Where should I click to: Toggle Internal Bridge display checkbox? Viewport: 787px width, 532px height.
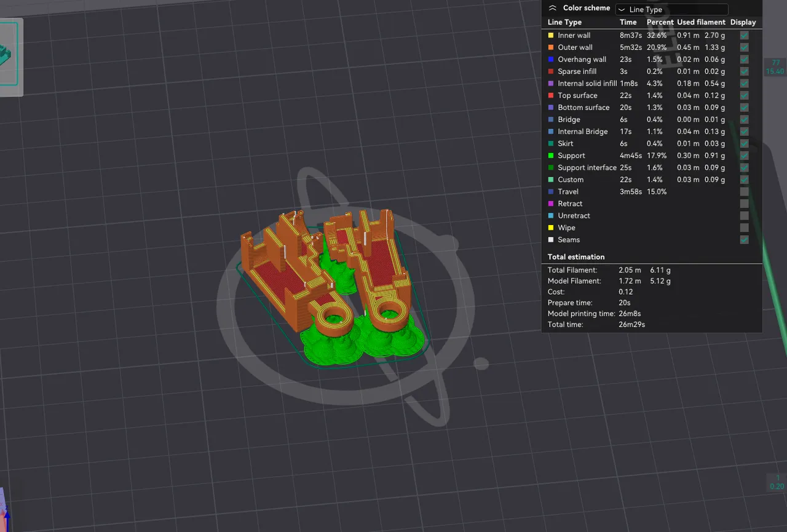pos(745,132)
